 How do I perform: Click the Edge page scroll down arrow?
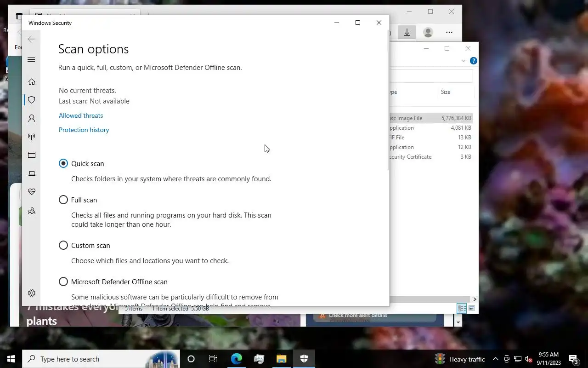tap(458, 322)
